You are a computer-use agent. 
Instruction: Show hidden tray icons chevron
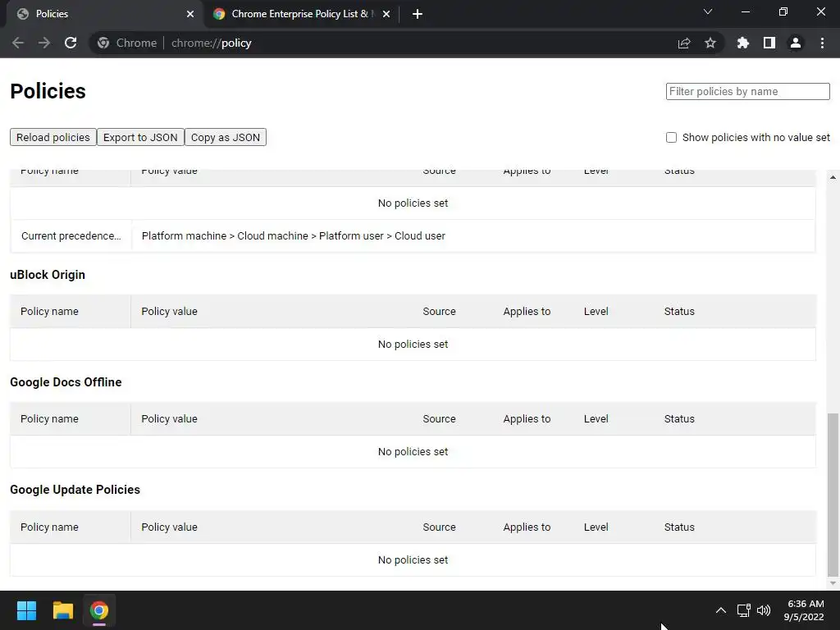pyautogui.click(x=721, y=610)
